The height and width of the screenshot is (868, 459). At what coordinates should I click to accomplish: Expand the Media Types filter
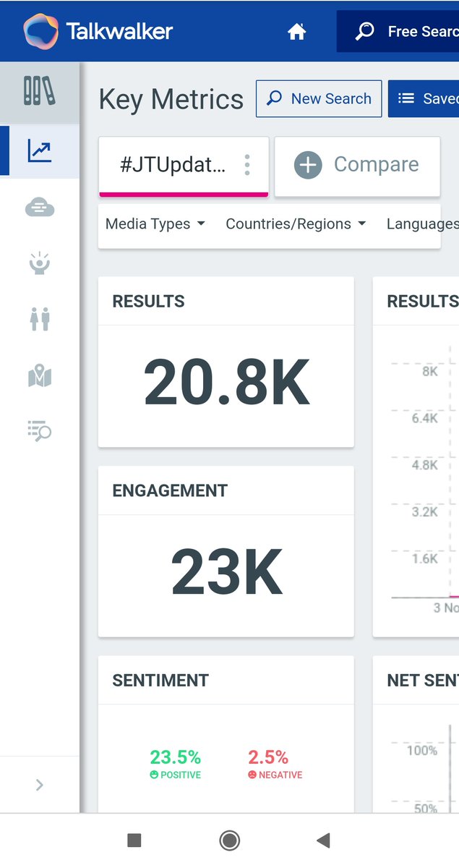click(x=155, y=224)
